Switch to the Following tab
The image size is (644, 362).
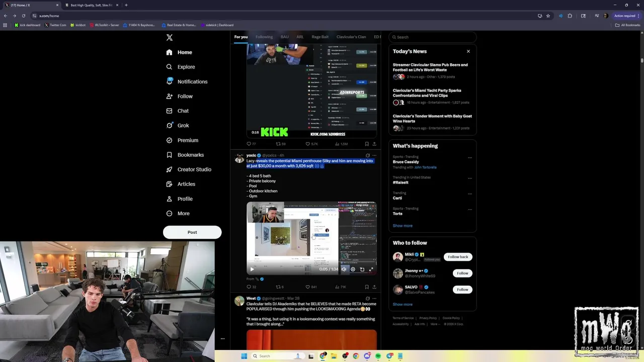[x=264, y=37]
